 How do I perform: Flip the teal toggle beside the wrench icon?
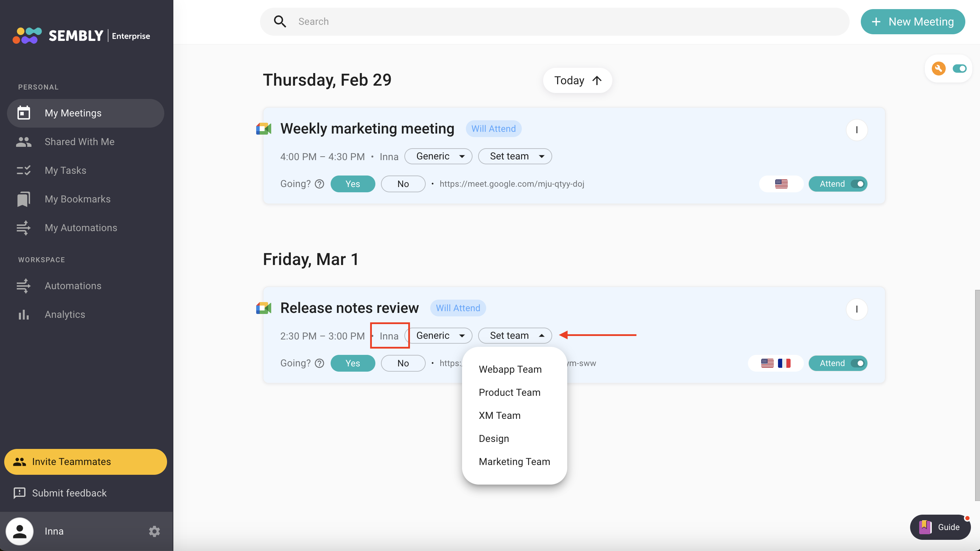coord(959,69)
